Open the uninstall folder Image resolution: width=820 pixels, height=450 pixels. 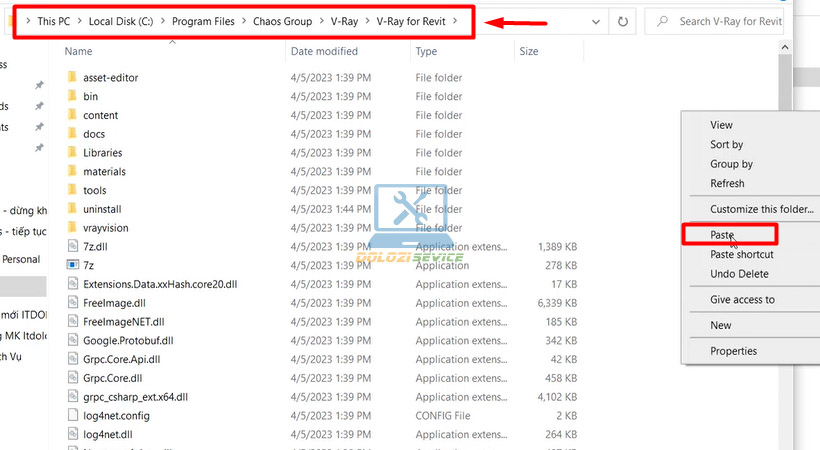[104, 209]
